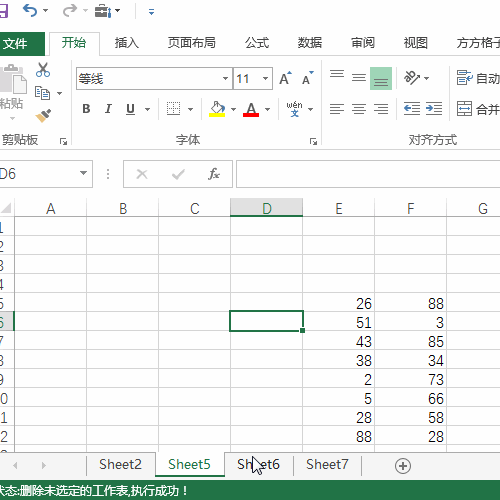Open the Customize Quick Access Toolbar arrow
The width and height of the screenshot is (500, 500).
pos(151,12)
